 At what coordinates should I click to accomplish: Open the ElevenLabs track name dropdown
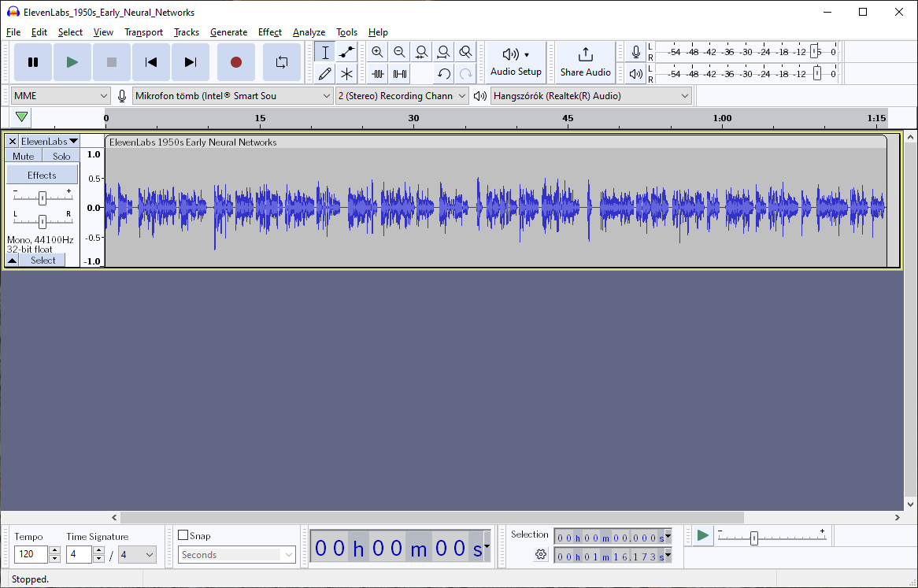73,141
